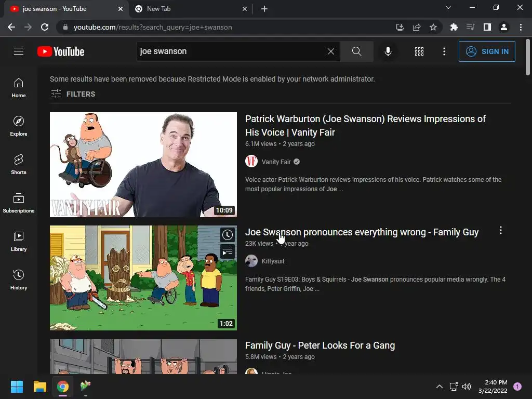Open File Explorer from the taskbar
532x399 pixels.
[x=39, y=387]
